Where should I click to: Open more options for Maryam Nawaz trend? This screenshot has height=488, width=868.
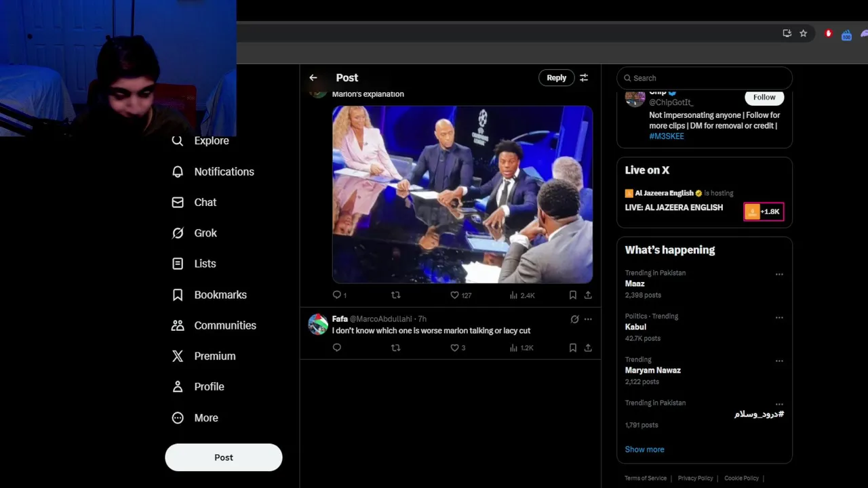779,361
